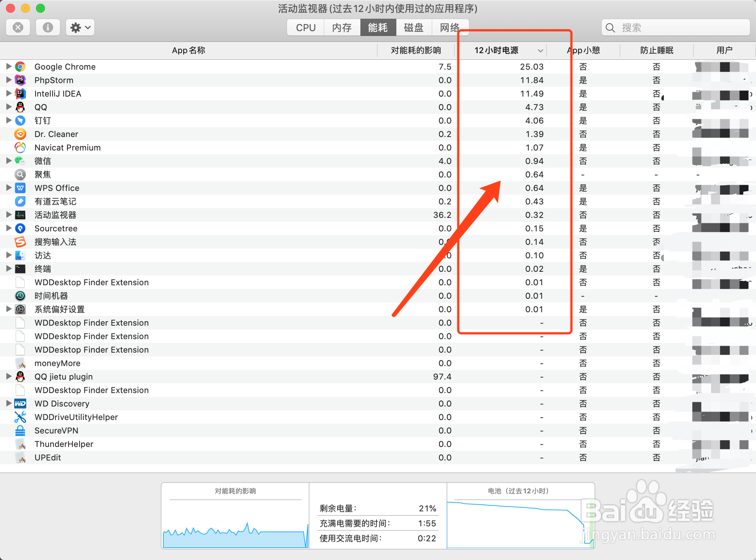The height and width of the screenshot is (560, 756).
Task: Switch to the CPU tab
Action: tap(306, 27)
